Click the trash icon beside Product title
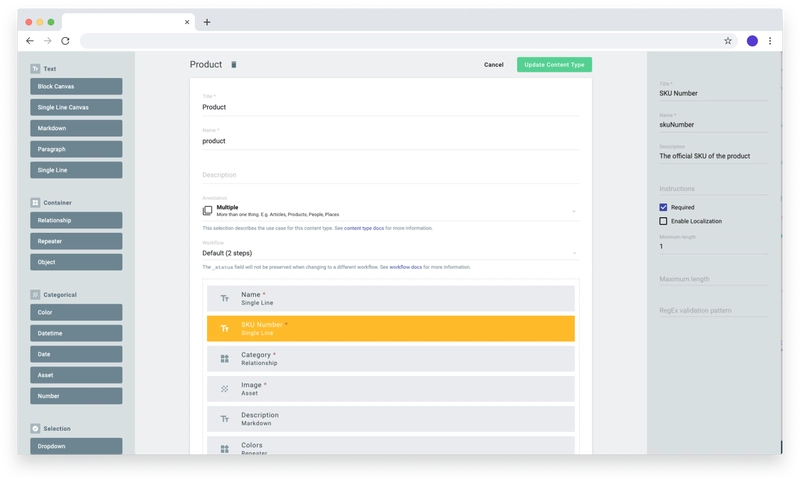 (x=234, y=65)
